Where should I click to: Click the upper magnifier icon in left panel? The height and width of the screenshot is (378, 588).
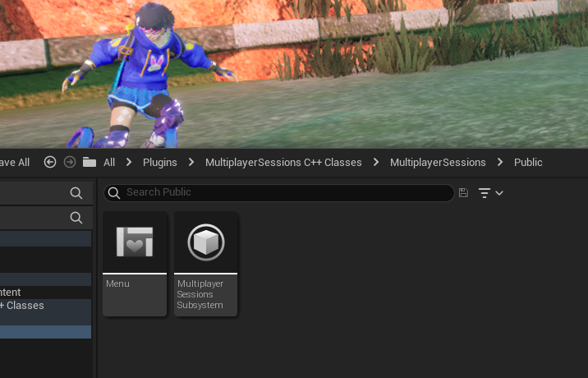[76, 193]
